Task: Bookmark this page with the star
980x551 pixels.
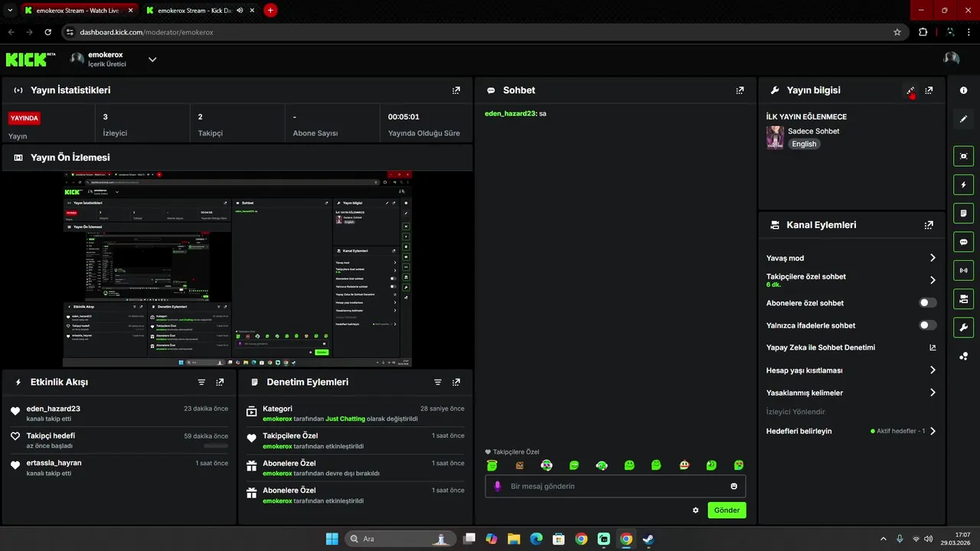Action: point(897,32)
